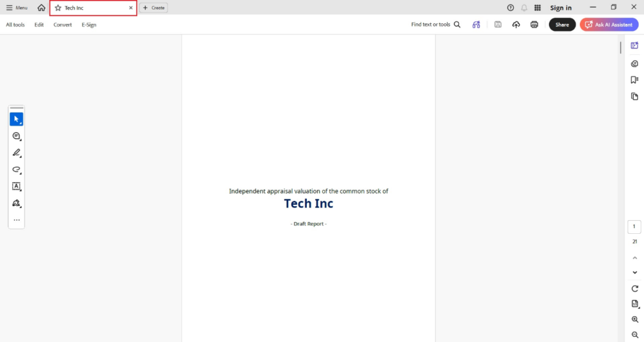This screenshot has width=644, height=342.
Task: Open the notifications bell
Action: 524,8
